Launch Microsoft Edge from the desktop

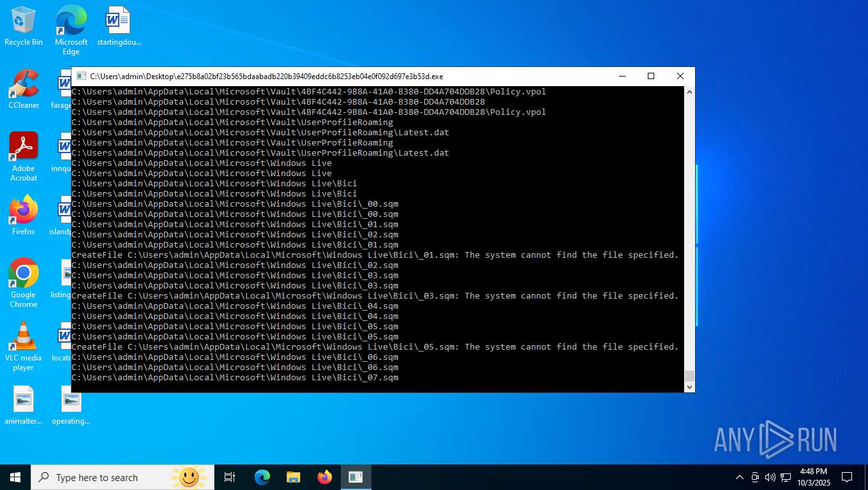click(71, 29)
